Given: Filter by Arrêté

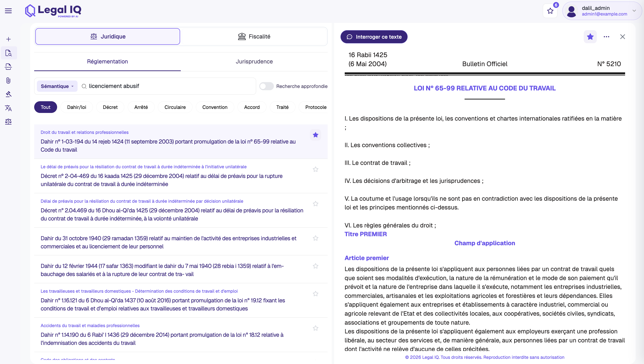Looking at the screenshot, I should pos(141,107).
